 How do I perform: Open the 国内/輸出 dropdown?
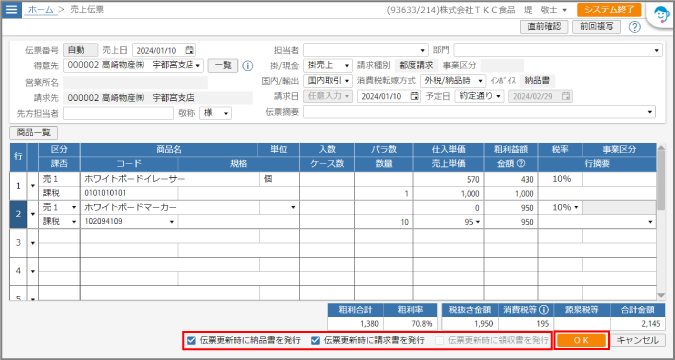[x=347, y=81]
